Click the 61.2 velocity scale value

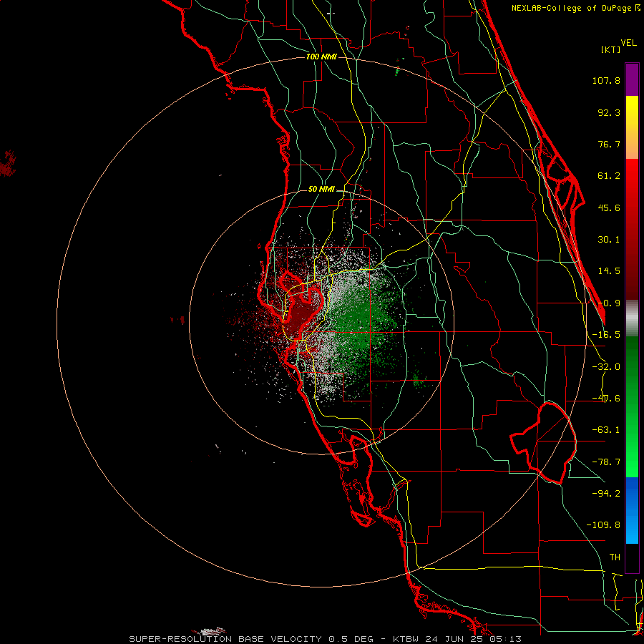coord(609,176)
